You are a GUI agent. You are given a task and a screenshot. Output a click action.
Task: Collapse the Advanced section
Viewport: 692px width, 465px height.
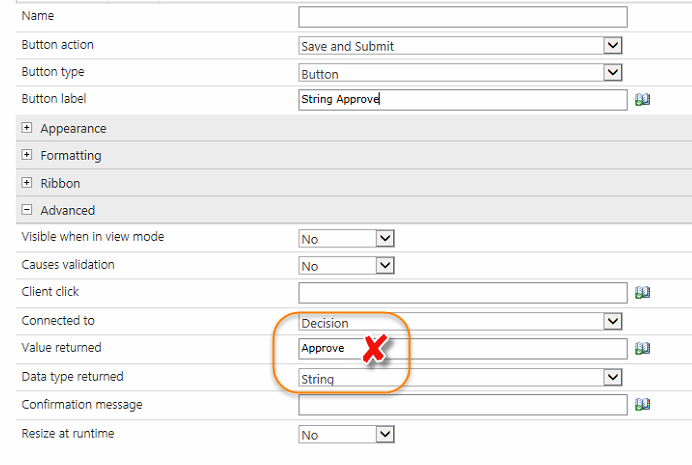tap(26, 211)
